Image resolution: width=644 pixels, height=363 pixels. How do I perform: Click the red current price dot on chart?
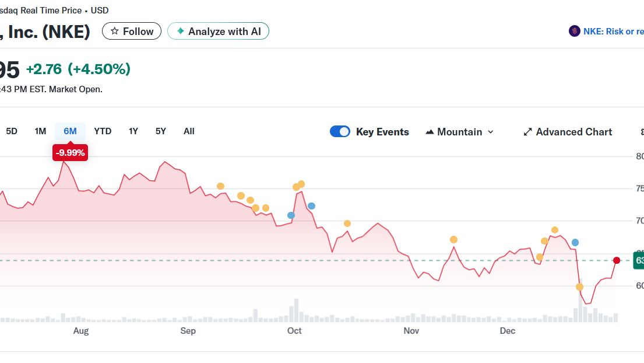617,260
